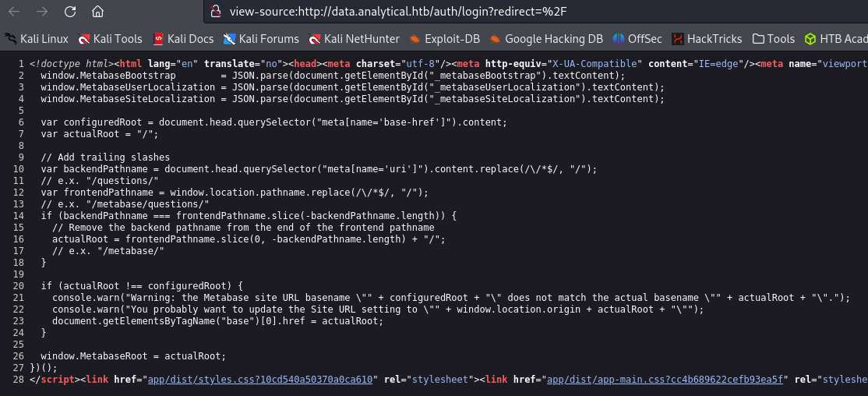
Task: Click the "/metabase/questions/" example comment
Action: [x=125, y=203]
